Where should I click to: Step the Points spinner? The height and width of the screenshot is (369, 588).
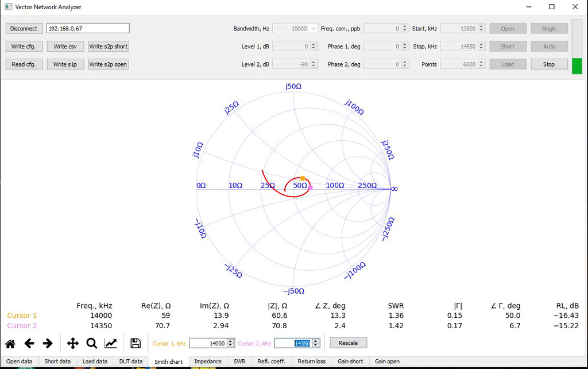(482, 64)
